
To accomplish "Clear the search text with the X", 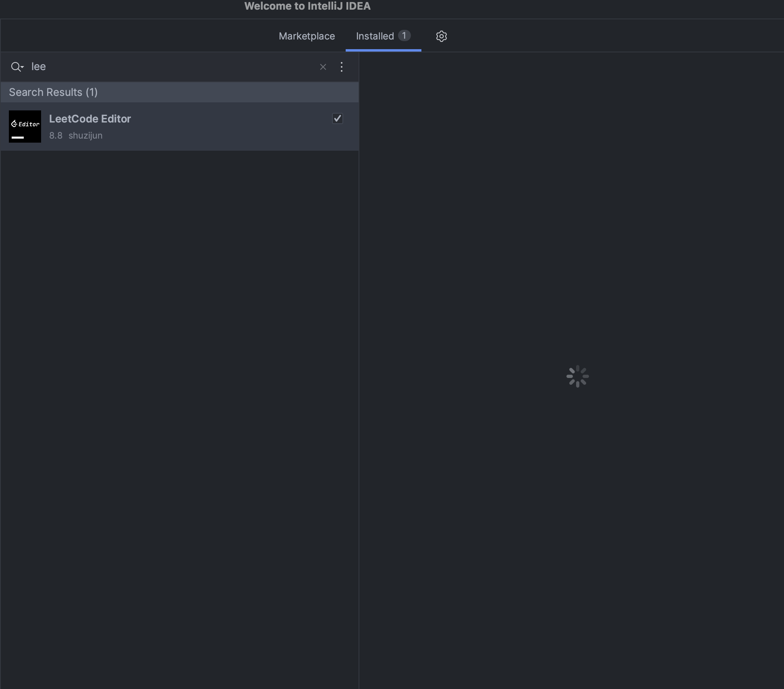I will coord(323,67).
